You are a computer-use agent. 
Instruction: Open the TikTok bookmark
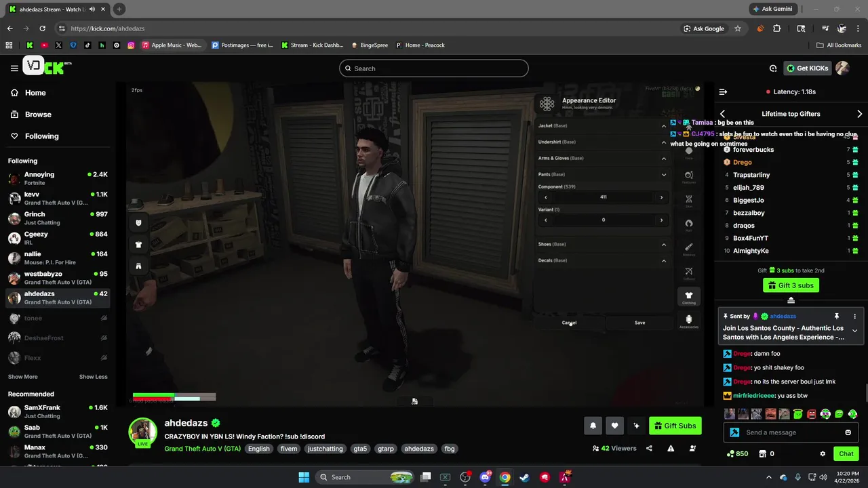(x=87, y=45)
